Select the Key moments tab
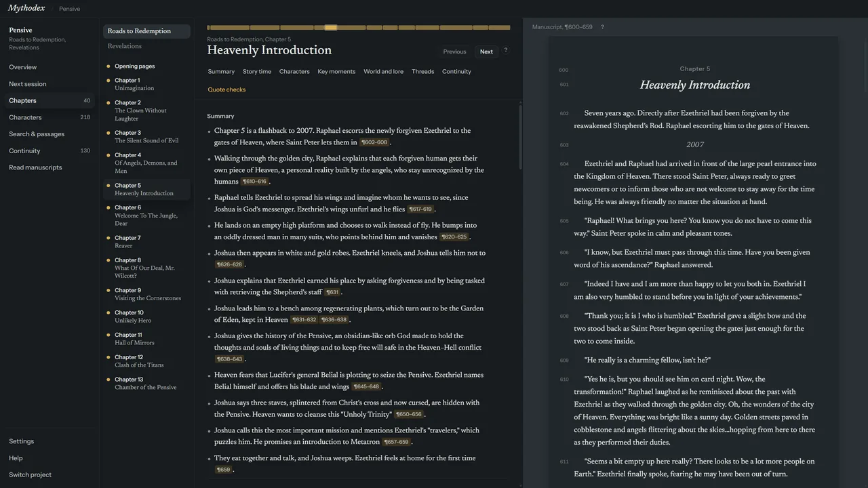The width and height of the screenshot is (868, 488). pos(336,71)
